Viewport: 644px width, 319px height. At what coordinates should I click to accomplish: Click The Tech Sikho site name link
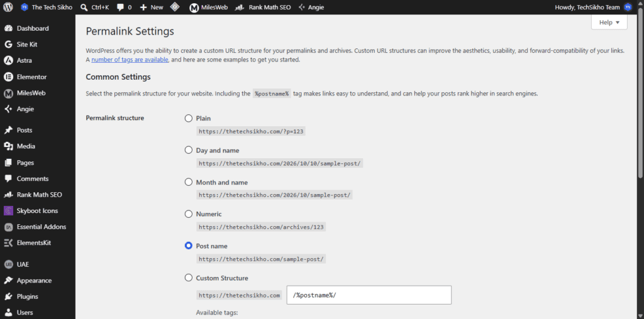click(x=52, y=7)
